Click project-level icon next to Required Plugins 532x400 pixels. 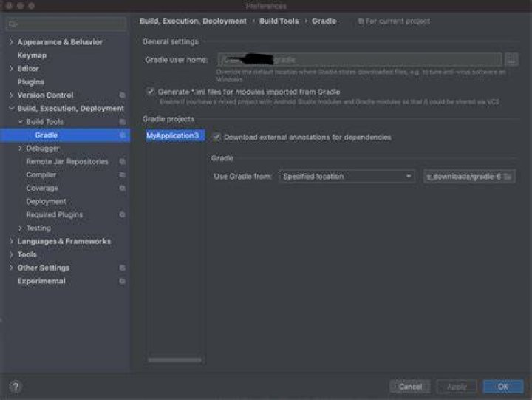tap(123, 214)
